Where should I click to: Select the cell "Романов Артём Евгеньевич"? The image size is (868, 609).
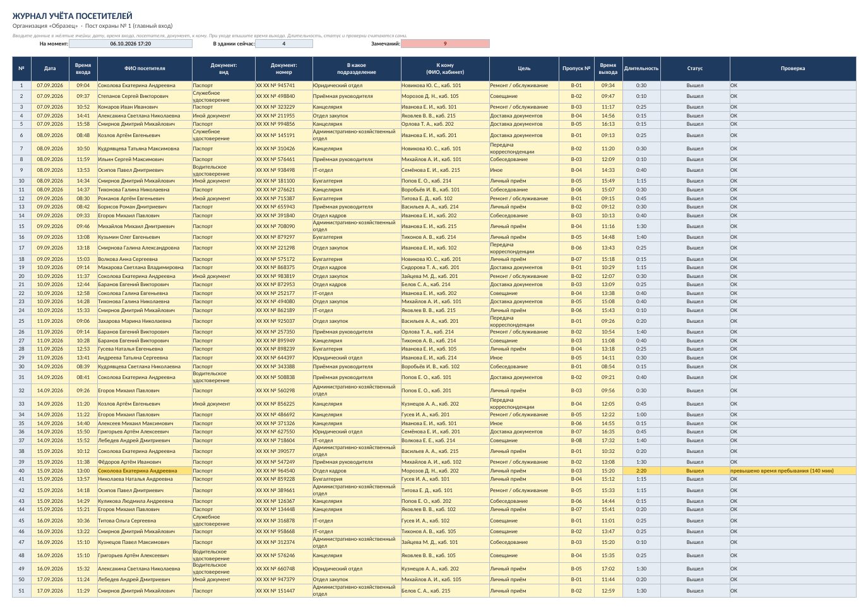point(145,198)
